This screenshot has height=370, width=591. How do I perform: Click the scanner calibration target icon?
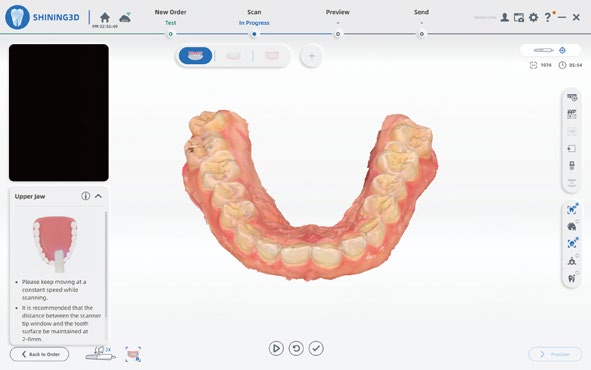pos(562,50)
